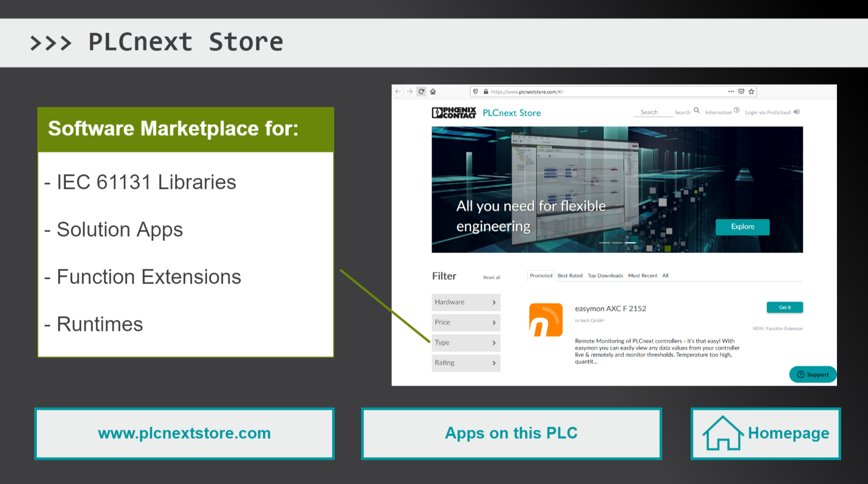The width and height of the screenshot is (868, 484).
Task: Click the PLCnext Store title link
Action: [x=512, y=113]
